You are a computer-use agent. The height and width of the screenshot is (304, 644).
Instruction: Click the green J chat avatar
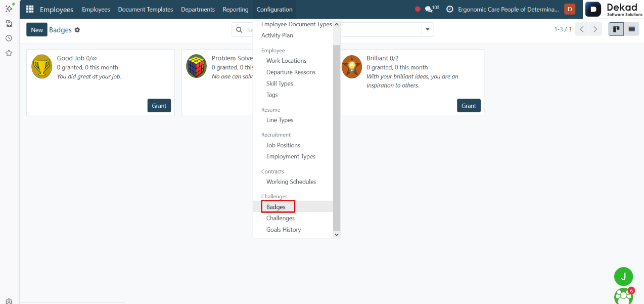click(x=623, y=277)
